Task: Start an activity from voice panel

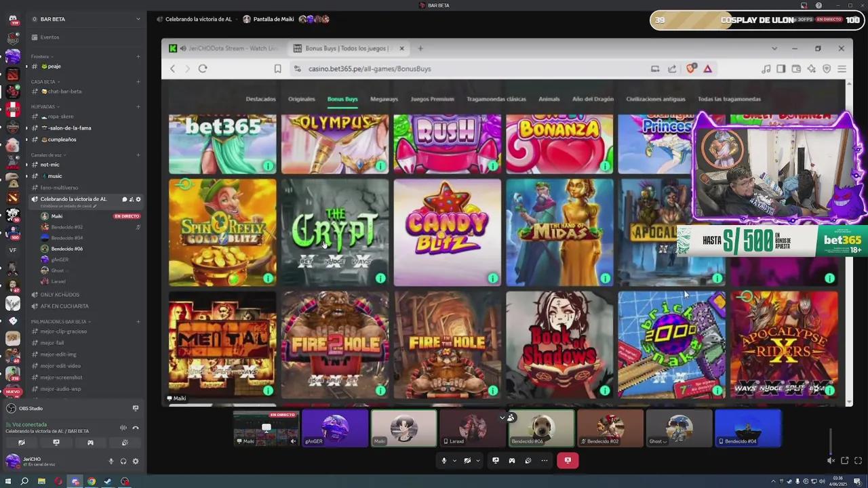Action: point(90,443)
